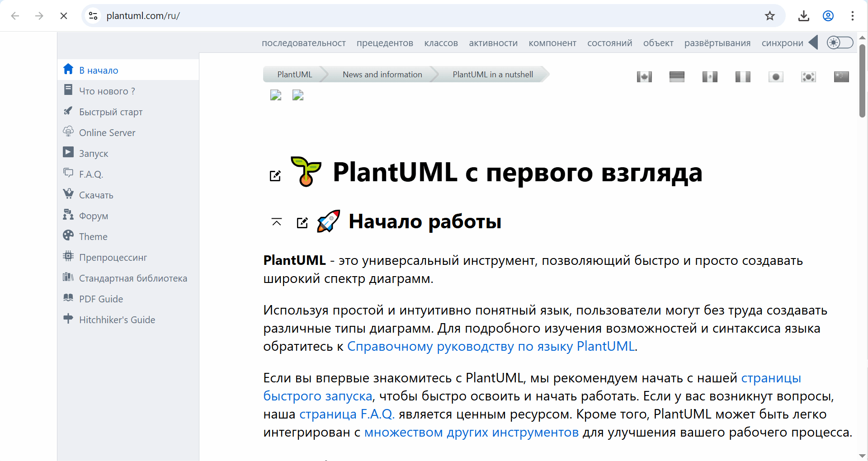Click the edit icon beside main heading

click(x=275, y=176)
